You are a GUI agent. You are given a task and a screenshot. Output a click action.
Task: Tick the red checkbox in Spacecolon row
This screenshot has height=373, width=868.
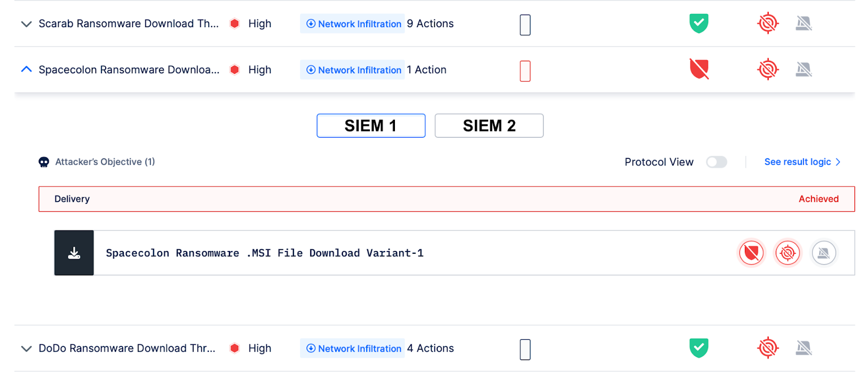click(525, 71)
